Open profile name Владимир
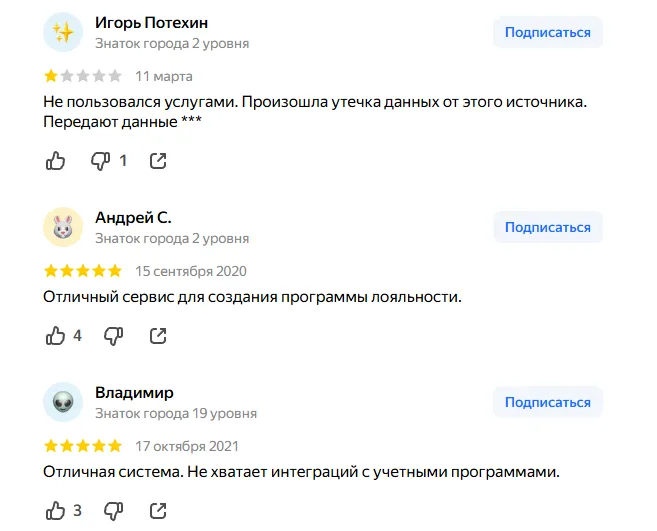Image resolution: width=657 pixels, height=531 pixels. point(134,393)
